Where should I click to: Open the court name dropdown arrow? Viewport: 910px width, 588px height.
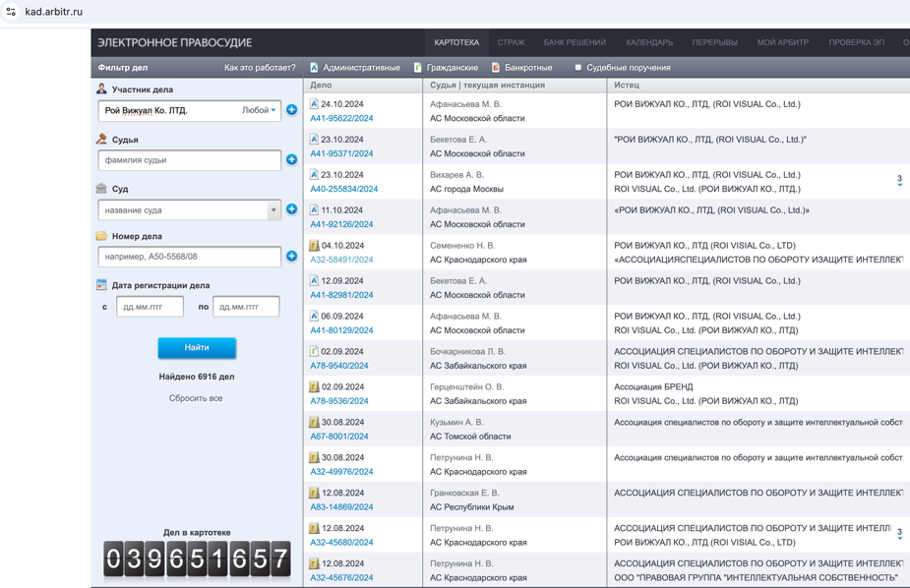(x=273, y=209)
